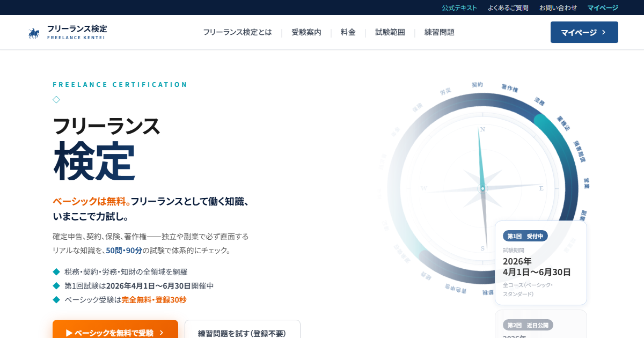This screenshot has width=644, height=338.
Task: Open 練習問題 from the navigation bar
Action: pos(440,32)
